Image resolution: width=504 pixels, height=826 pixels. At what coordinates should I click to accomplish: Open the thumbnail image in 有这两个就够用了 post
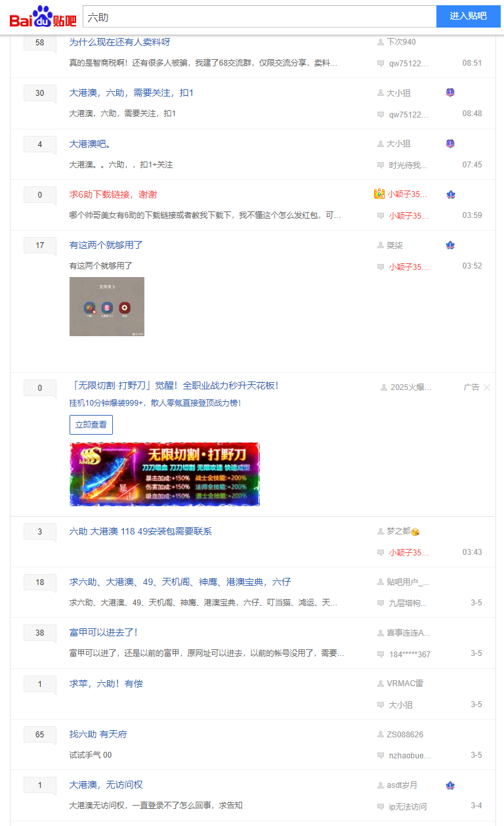pyautogui.click(x=107, y=307)
